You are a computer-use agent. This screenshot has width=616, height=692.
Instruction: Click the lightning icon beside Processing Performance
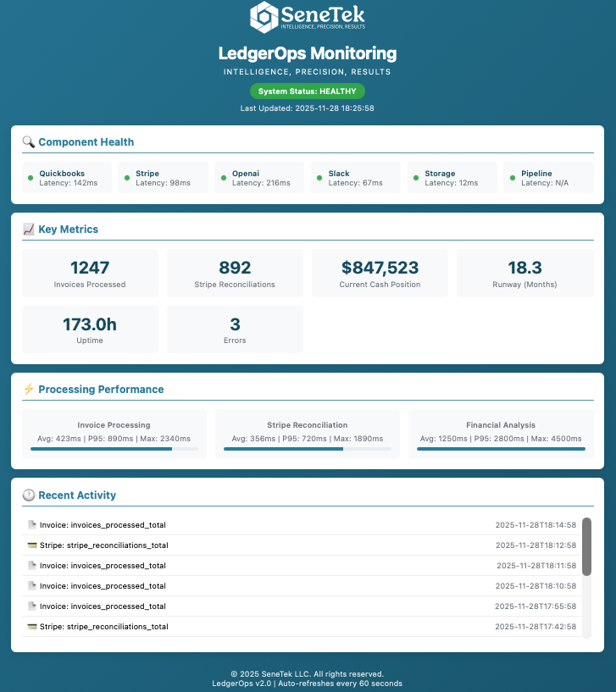29,389
